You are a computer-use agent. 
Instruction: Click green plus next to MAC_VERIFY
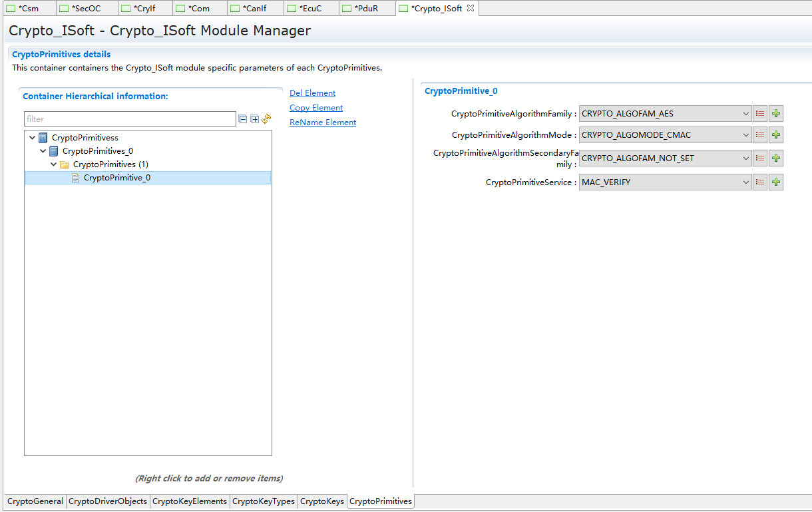click(775, 182)
